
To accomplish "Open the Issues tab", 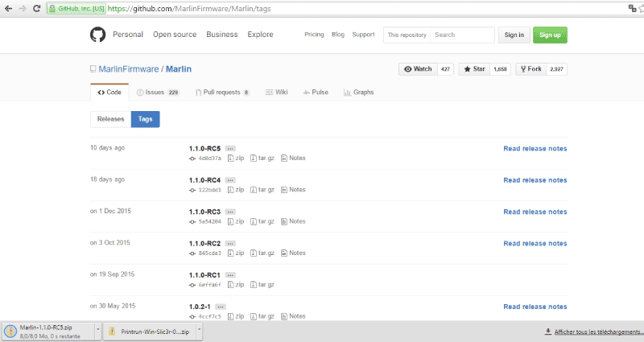I will click(x=158, y=93).
